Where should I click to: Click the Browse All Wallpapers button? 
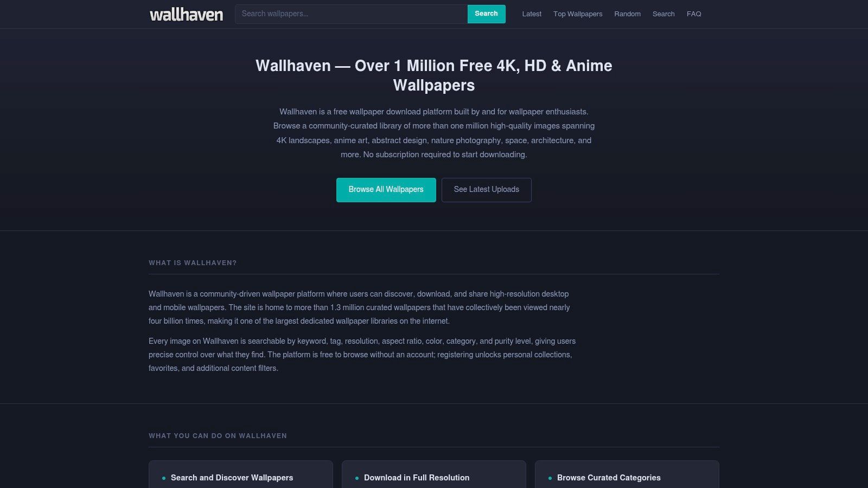point(386,190)
